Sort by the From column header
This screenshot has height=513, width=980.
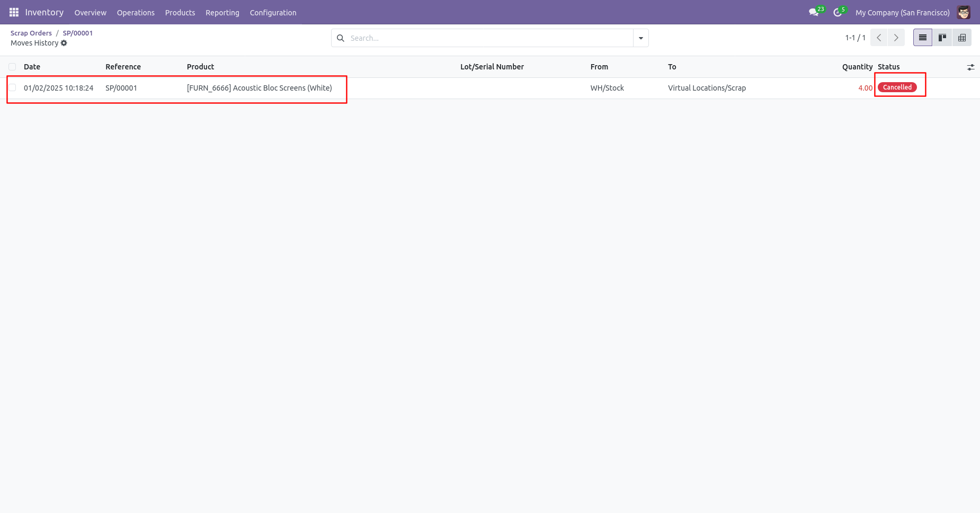(599, 67)
